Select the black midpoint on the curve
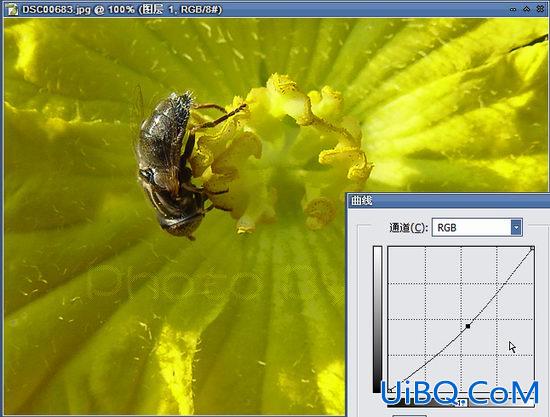The image size is (550, 417). pos(468,326)
